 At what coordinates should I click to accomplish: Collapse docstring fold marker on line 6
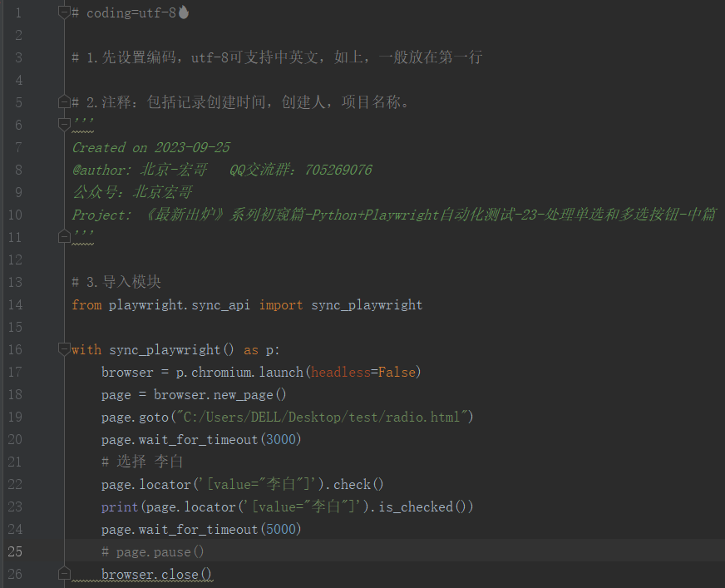[x=64, y=124]
